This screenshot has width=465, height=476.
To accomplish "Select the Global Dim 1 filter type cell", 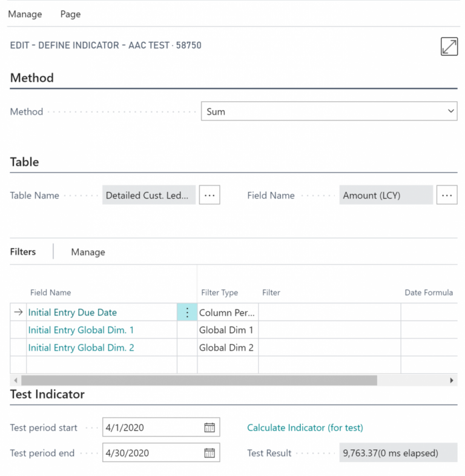I will pyautogui.click(x=228, y=329).
